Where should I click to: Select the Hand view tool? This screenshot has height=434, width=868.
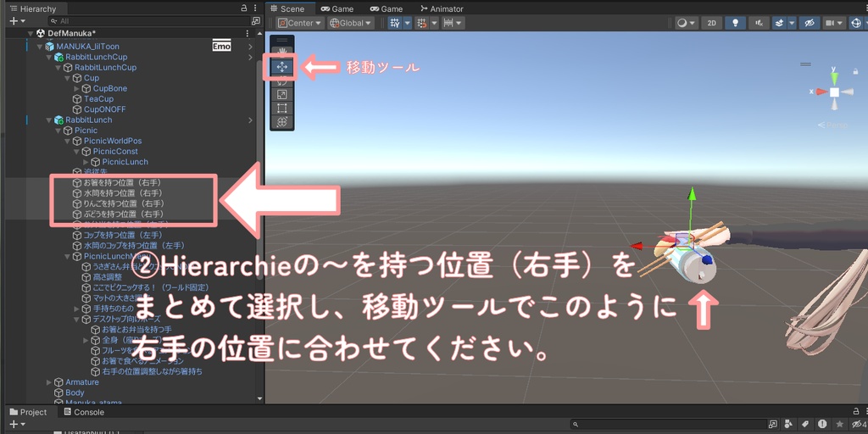(281, 52)
